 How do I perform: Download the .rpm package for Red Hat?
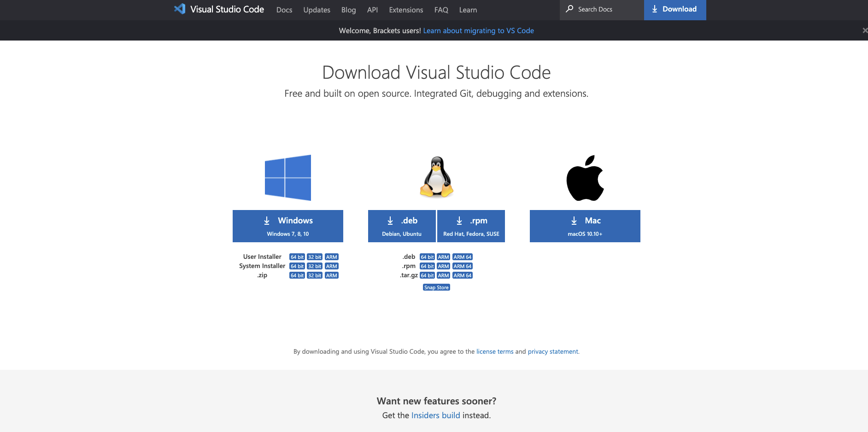click(x=471, y=226)
